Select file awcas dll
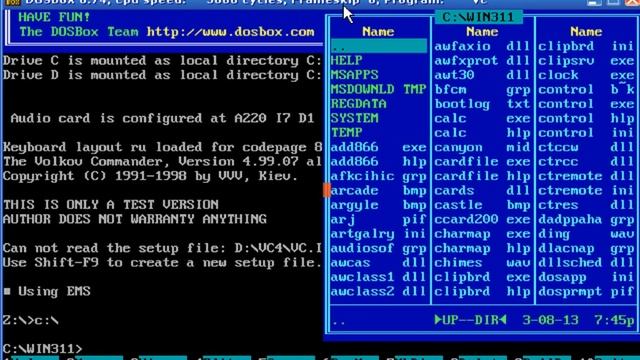The height and width of the screenshot is (360, 640). tap(379, 263)
